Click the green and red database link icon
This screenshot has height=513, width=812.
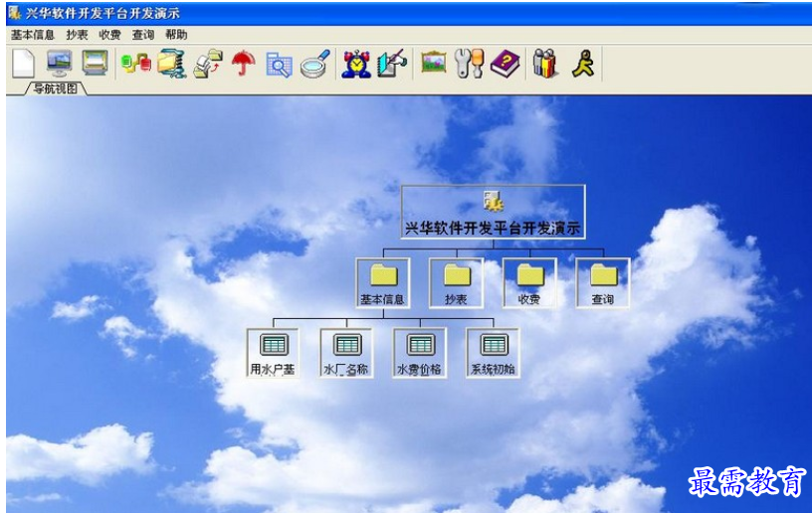coord(136,63)
